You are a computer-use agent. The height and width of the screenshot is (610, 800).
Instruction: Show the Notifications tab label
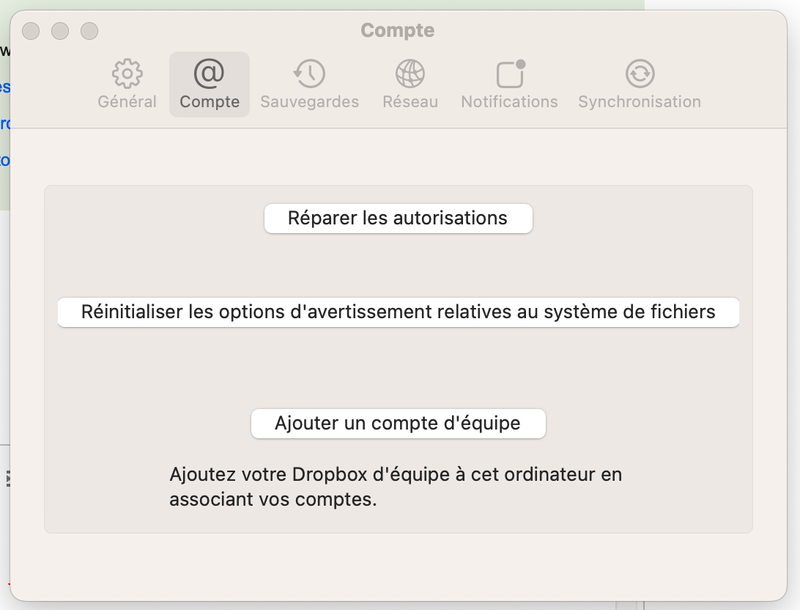[x=509, y=101]
